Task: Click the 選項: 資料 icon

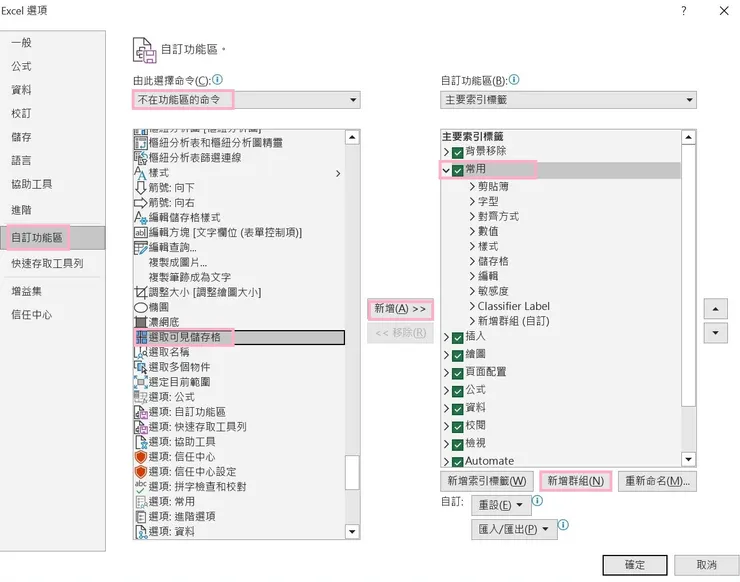Action: 141,531
